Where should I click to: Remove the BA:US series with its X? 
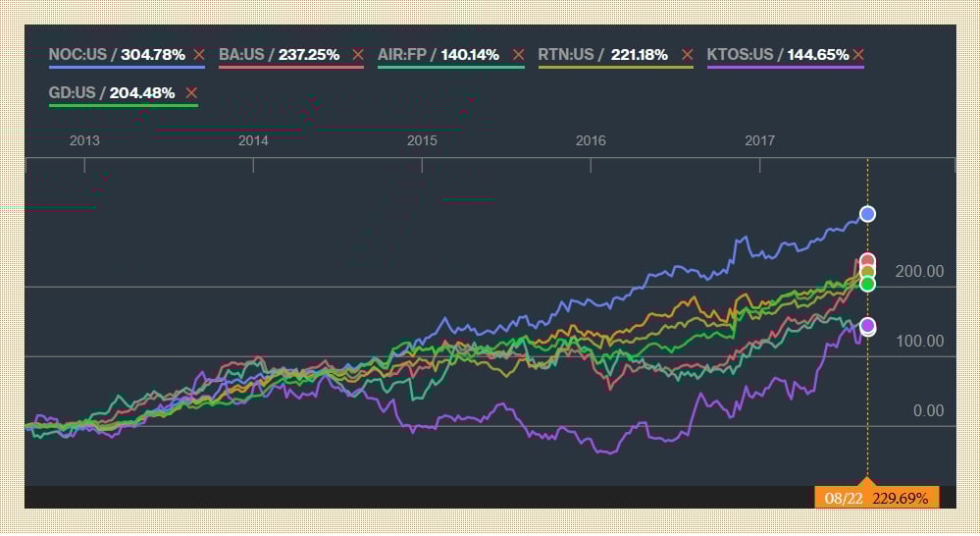coord(357,55)
